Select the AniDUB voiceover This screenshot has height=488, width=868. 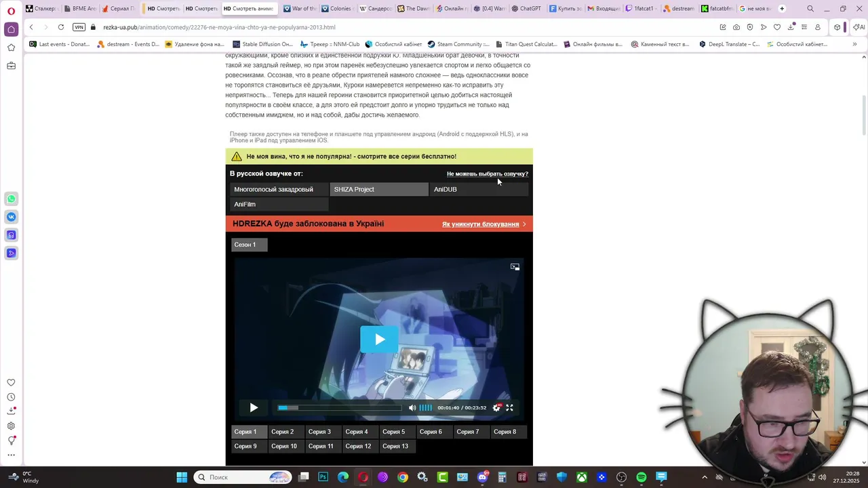[479, 189]
